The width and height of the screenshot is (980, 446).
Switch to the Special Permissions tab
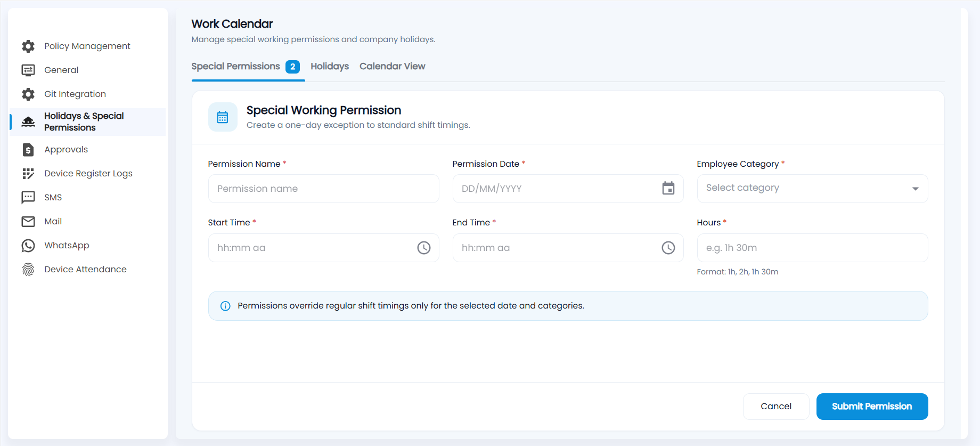click(246, 67)
